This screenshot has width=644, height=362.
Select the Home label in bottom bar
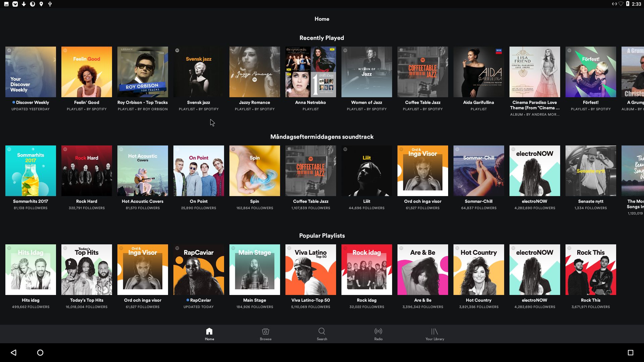click(x=209, y=339)
